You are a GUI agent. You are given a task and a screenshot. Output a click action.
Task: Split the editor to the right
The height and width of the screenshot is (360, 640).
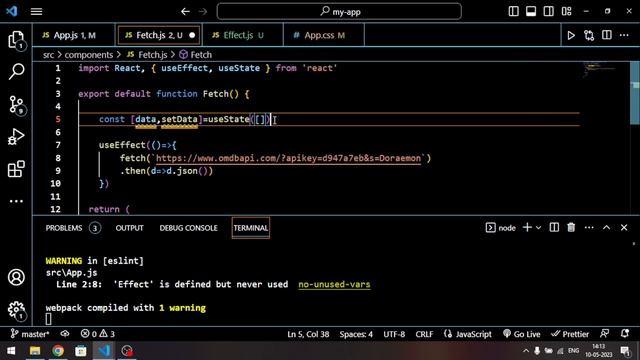pyautogui.click(x=607, y=35)
